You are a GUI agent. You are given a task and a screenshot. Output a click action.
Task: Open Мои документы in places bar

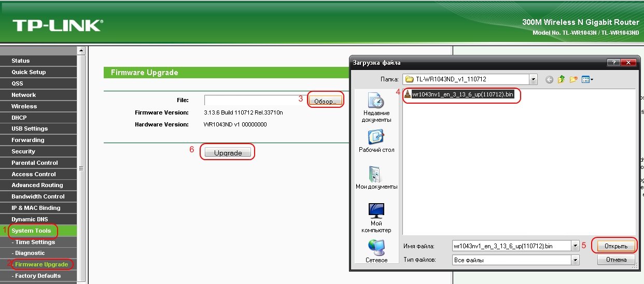click(376, 177)
